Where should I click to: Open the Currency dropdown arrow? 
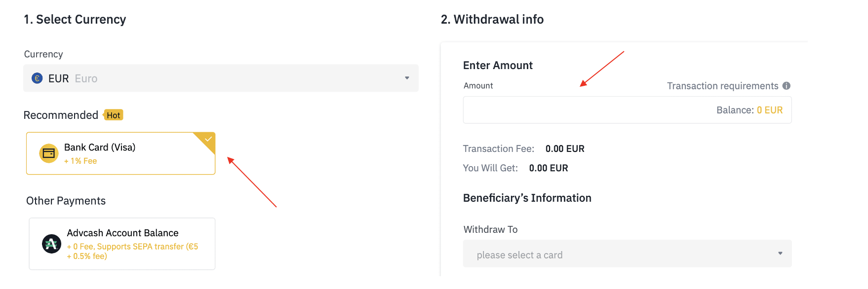click(407, 78)
